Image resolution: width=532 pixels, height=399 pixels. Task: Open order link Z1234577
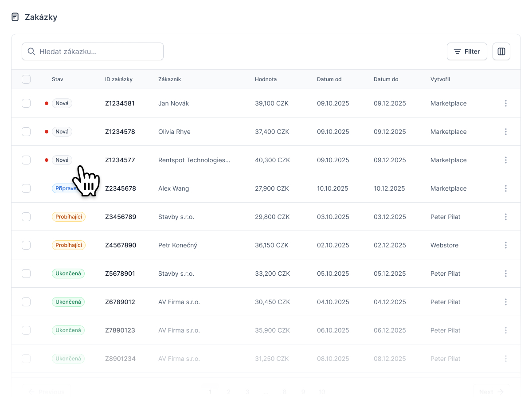pyautogui.click(x=120, y=160)
